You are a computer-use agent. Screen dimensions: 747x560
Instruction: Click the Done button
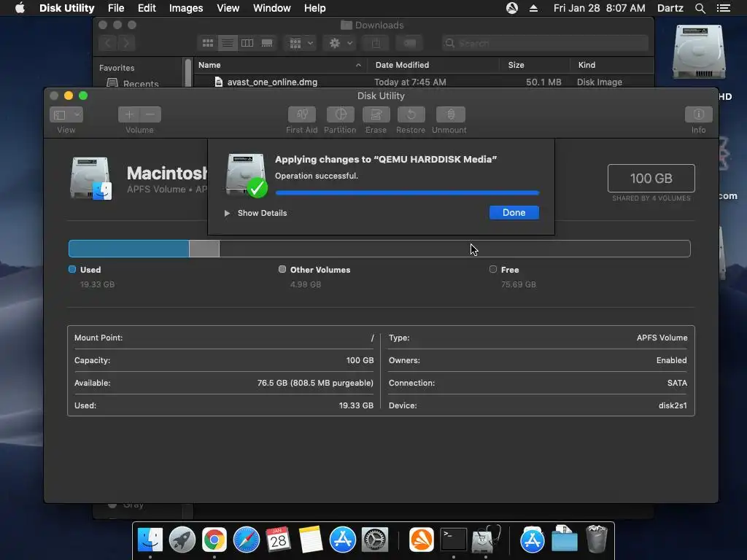(x=514, y=212)
